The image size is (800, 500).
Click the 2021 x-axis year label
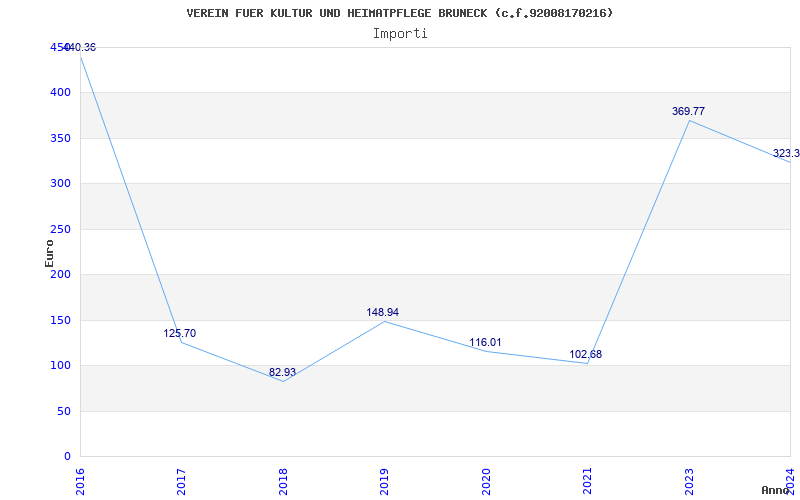click(587, 482)
